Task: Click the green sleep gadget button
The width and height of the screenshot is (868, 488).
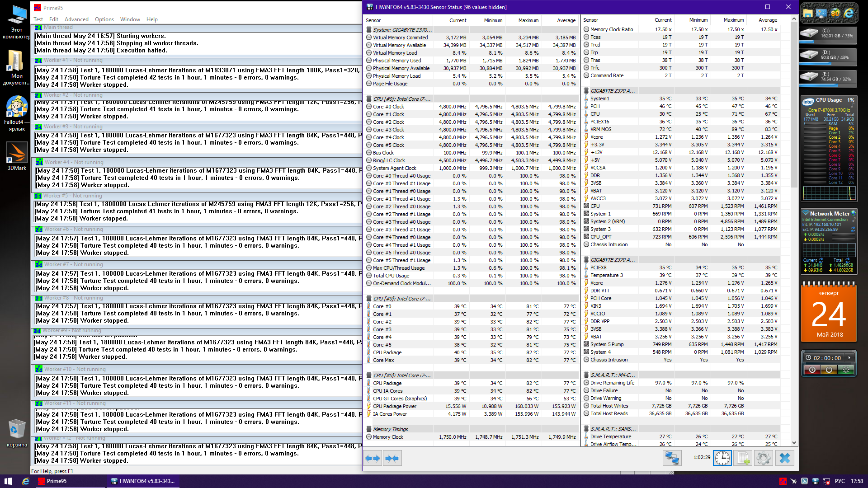Action: tap(845, 370)
